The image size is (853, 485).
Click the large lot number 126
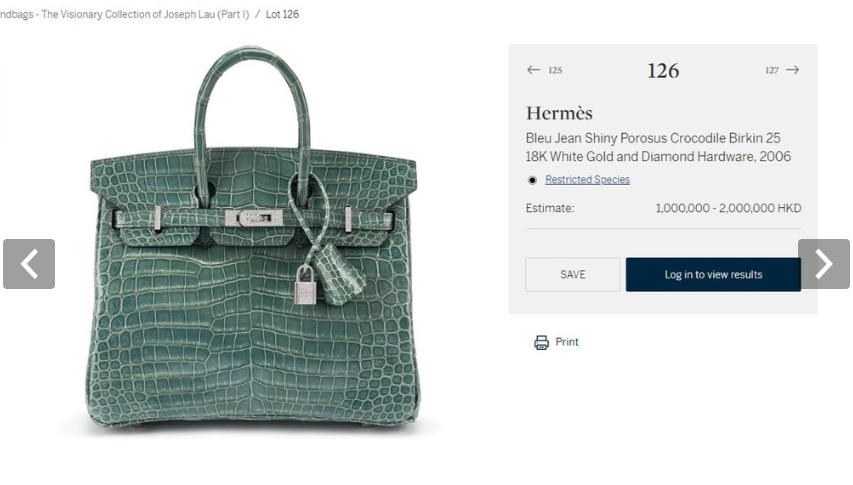[663, 71]
